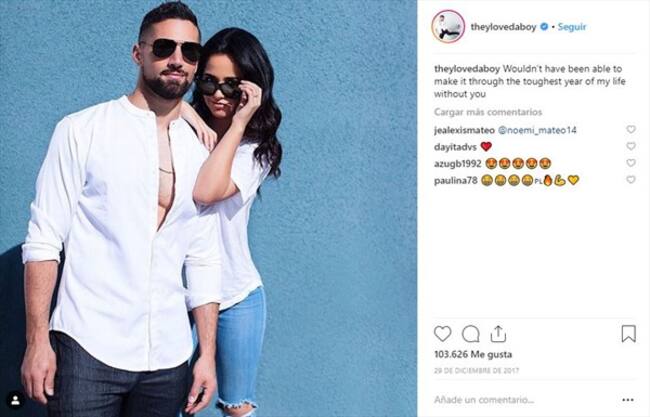Like the dayitadvs comment heart
The width and height of the screenshot is (650, 417).
pos(631,146)
